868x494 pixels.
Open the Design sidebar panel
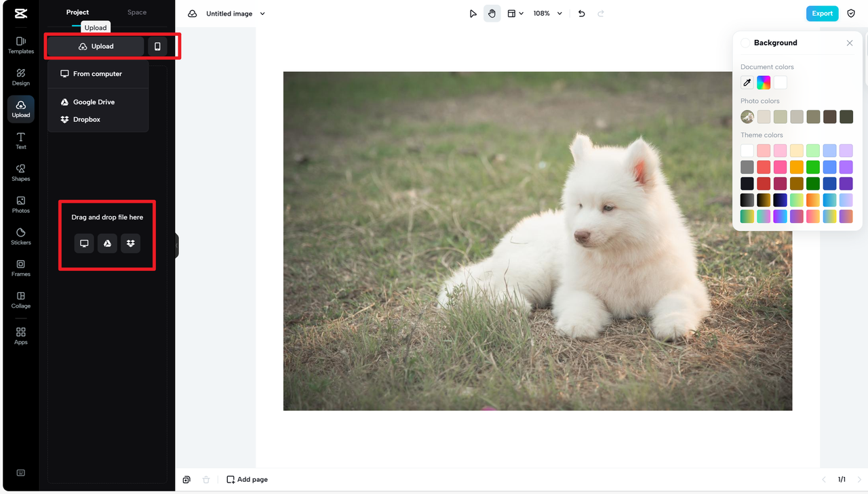pyautogui.click(x=20, y=77)
